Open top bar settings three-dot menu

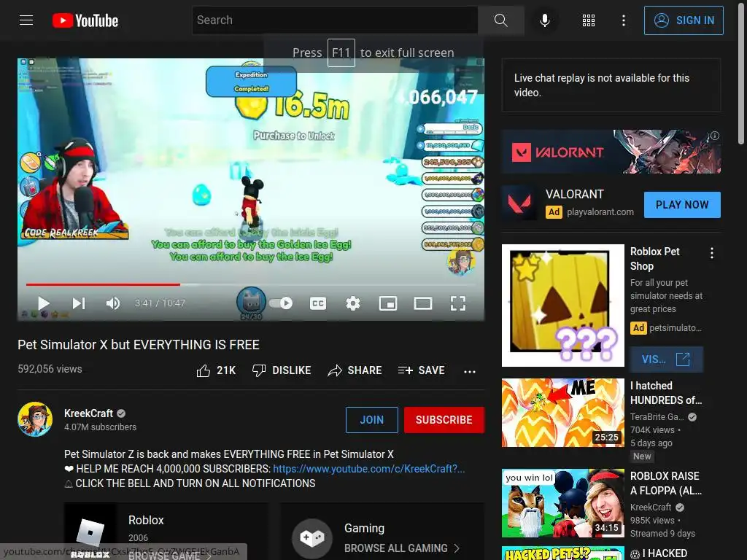click(623, 20)
